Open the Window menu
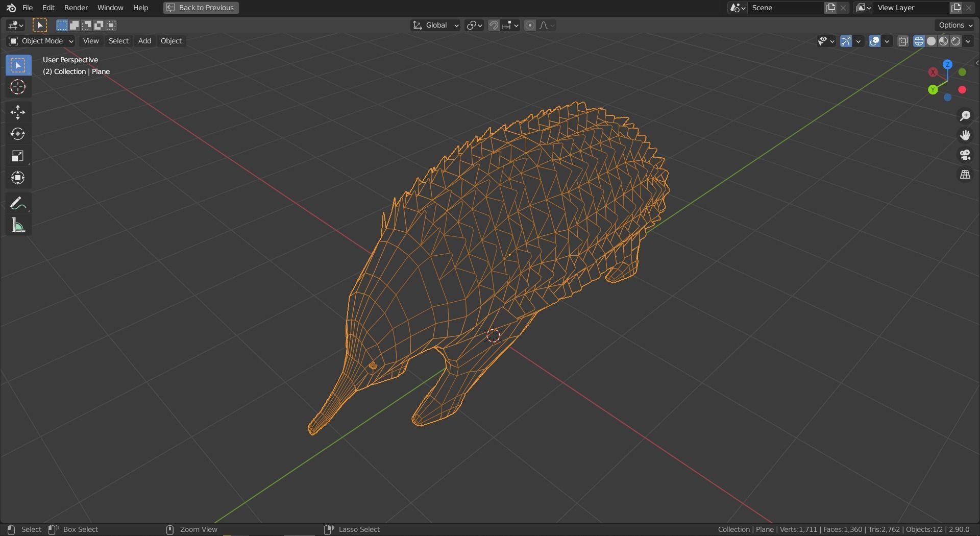Viewport: 980px width, 536px height. (110, 8)
